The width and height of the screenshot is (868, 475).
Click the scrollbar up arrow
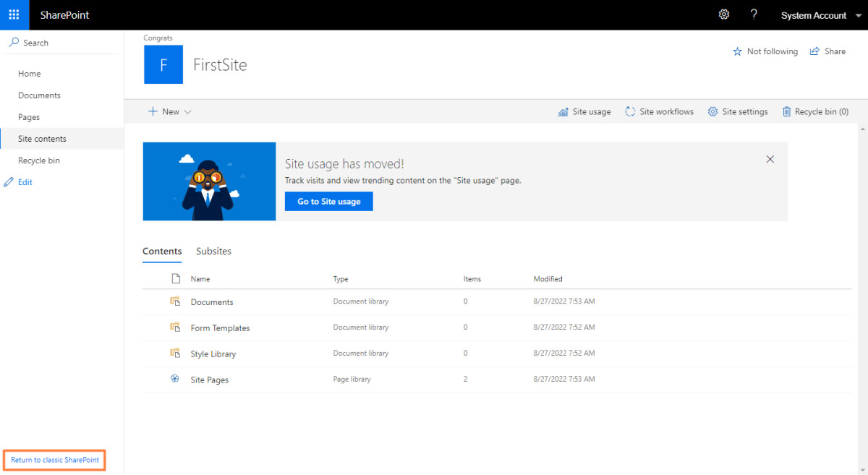point(862,129)
